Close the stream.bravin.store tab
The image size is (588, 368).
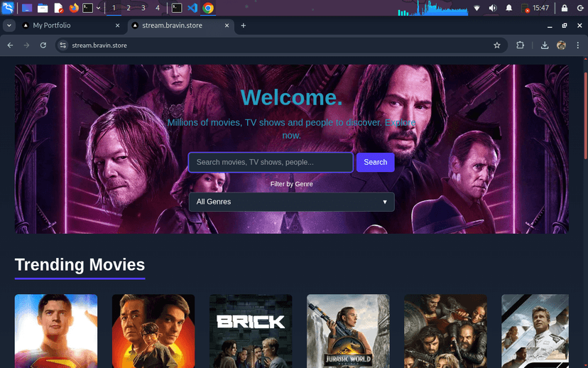[x=227, y=26]
